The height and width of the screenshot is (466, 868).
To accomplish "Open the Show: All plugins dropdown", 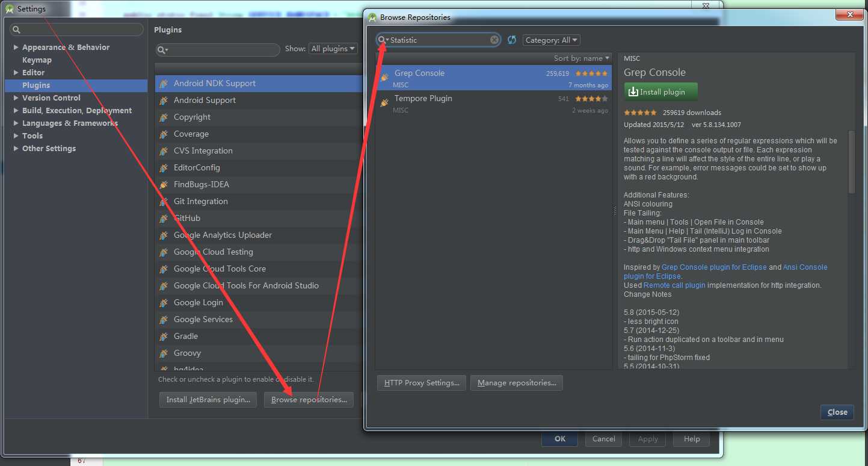I will (333, 49).
